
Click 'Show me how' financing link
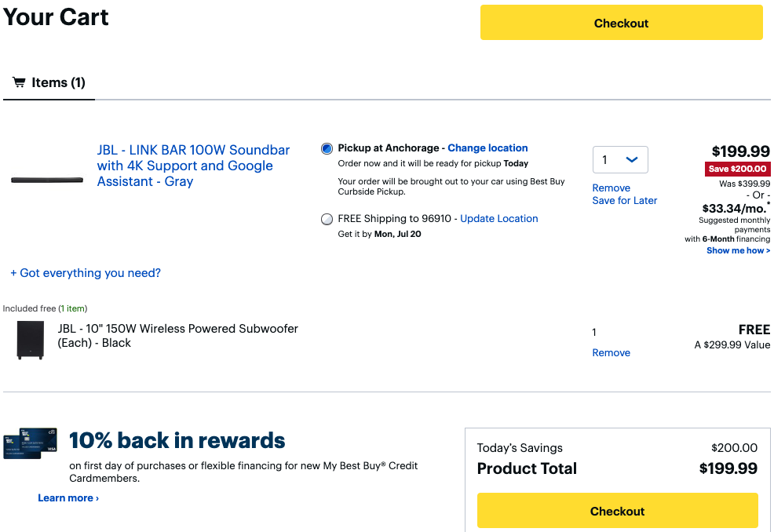pos(738,250)
